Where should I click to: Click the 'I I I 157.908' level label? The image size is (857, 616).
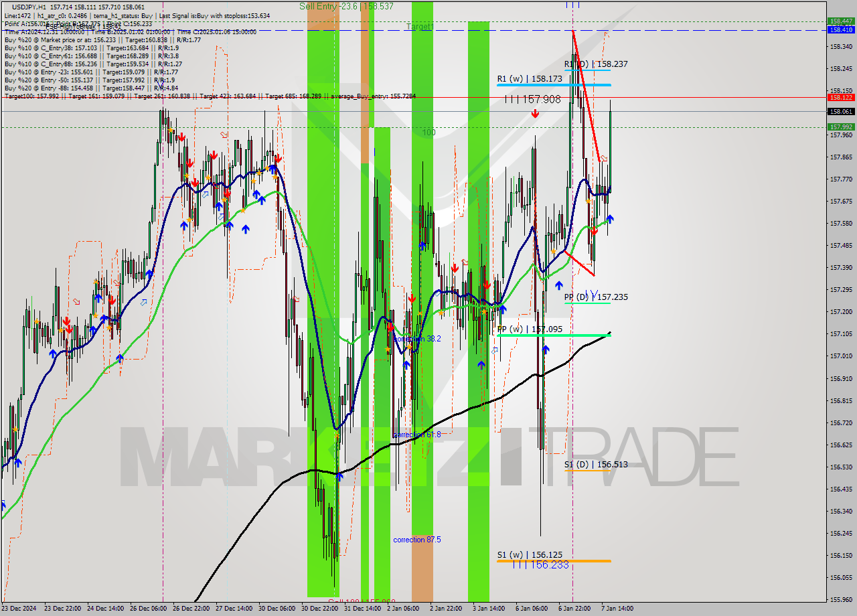point(533,99)
